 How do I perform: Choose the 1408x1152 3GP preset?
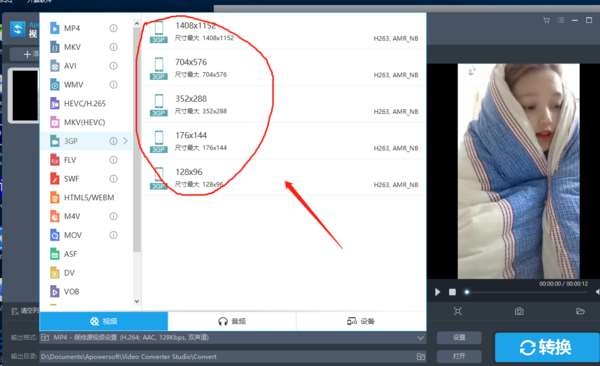coord(284,32)
